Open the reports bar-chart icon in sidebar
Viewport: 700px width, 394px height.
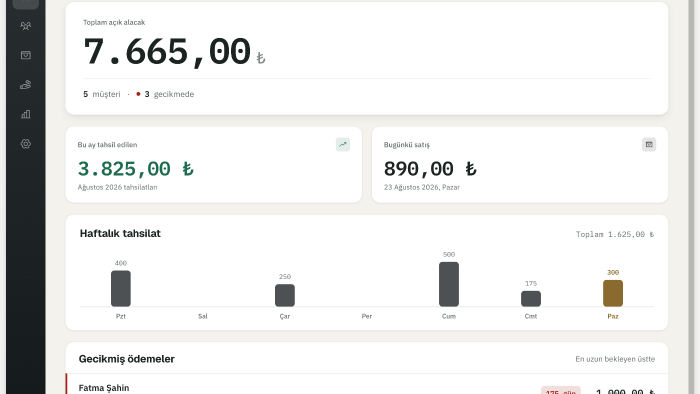(x=25, y=114)
